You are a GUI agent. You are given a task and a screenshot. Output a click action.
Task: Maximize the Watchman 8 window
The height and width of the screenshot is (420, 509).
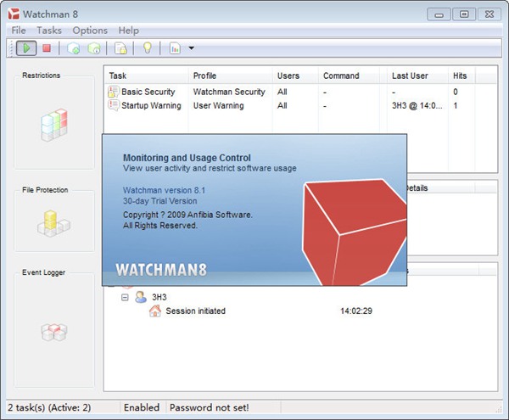pos(464,14)
